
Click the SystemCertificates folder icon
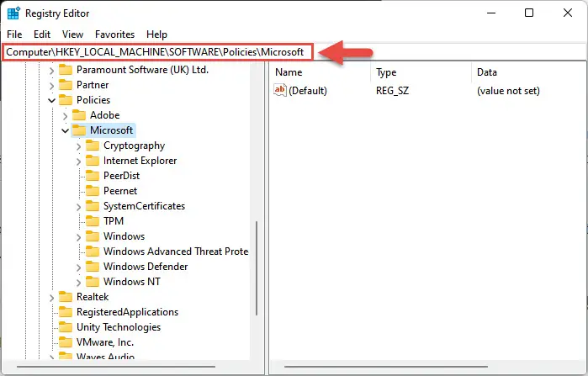[93, 206]
